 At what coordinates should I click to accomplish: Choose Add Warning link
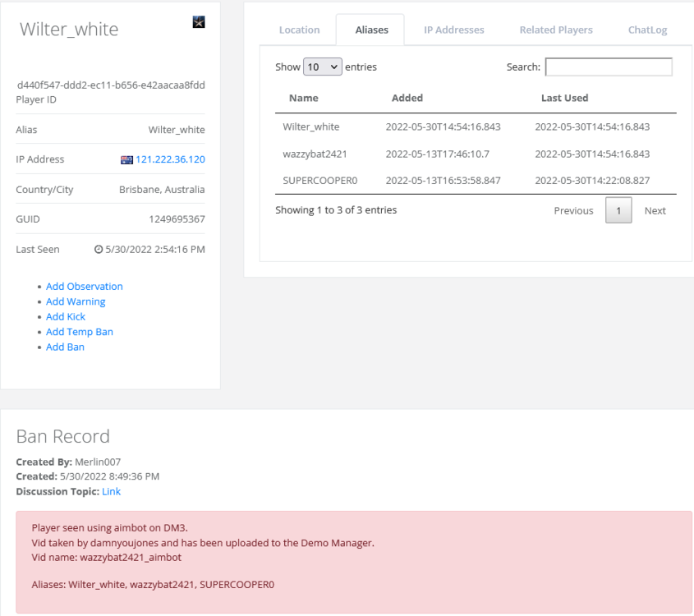(76, 301)
